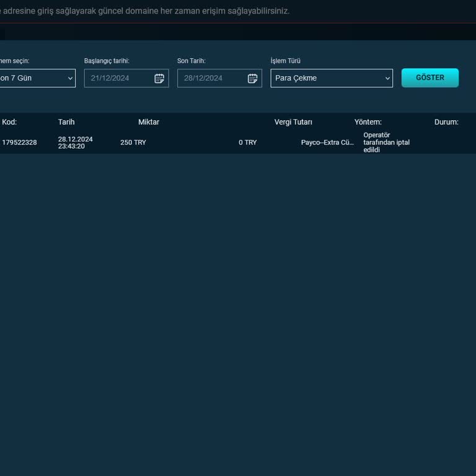The image size is (476, 476).
Task: Click the end date field showing 28/12/2024
Action: tap(211, 78)
